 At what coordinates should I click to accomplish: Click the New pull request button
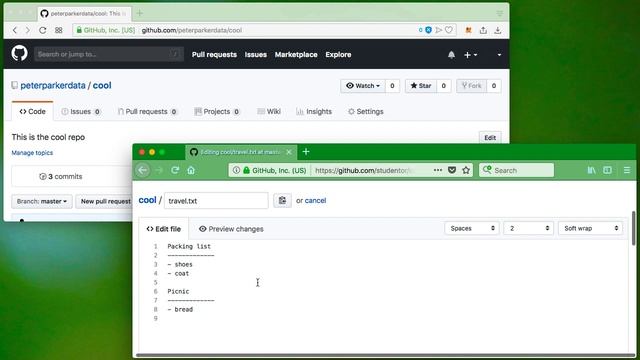104,201
